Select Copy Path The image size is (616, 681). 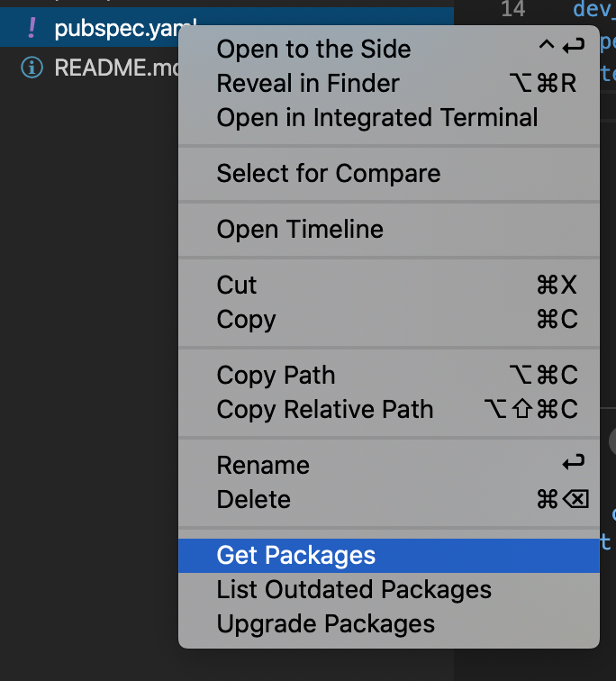(276, 375)
